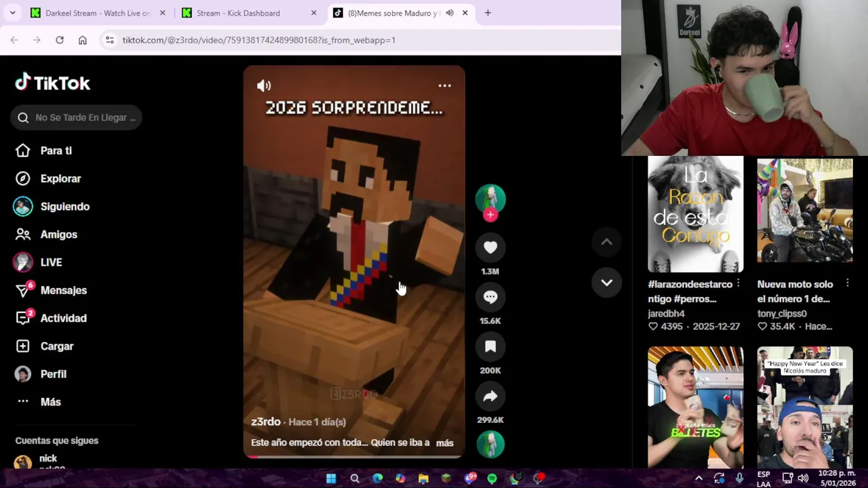Show hidden system tray icons
Screen dimensions: 868x488
tap(698, 479)
